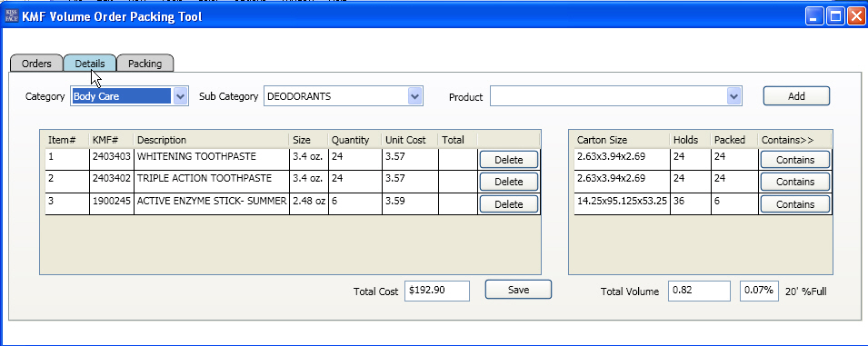Click the Packed column header

tap(734, 140)
